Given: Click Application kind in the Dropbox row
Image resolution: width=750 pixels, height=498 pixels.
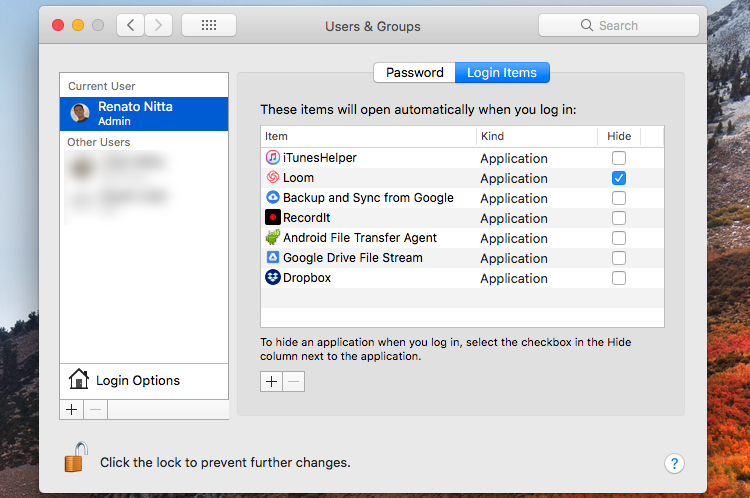Looking at the screenshot, I should 514,278.
